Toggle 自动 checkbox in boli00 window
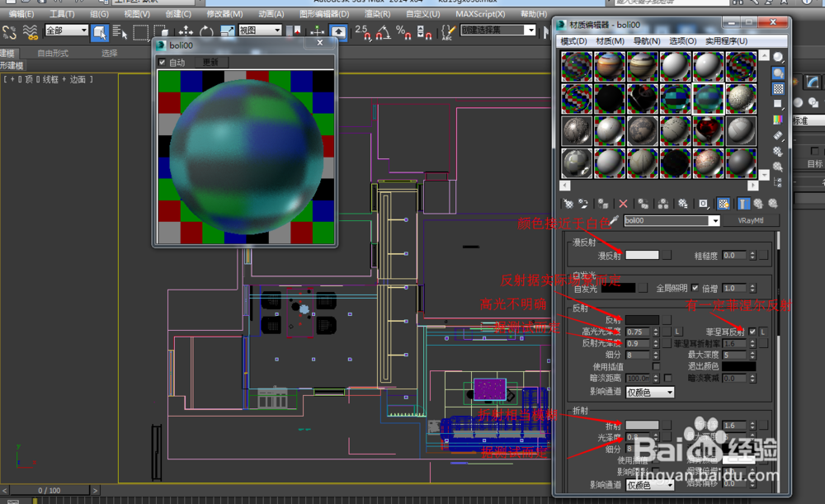 click(x=162, y=62)
